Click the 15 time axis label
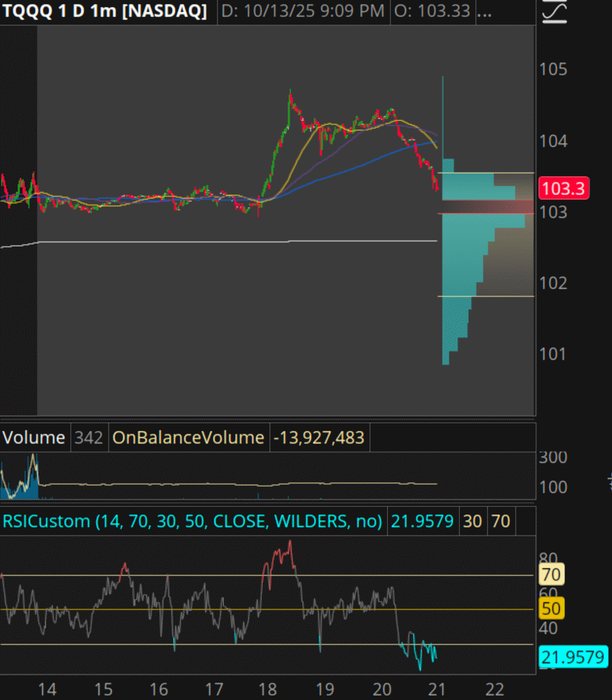The image size is (612, 700). coord(103,689)
